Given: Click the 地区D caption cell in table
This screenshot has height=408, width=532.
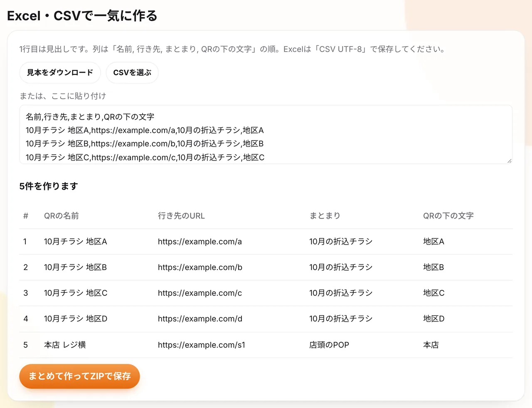Looking at the screenshot, I should click(x=434, y=319).
